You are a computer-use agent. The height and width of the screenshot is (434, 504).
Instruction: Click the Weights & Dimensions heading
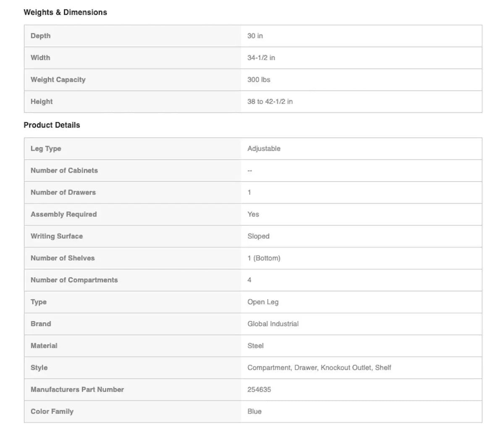click(65, 13)
